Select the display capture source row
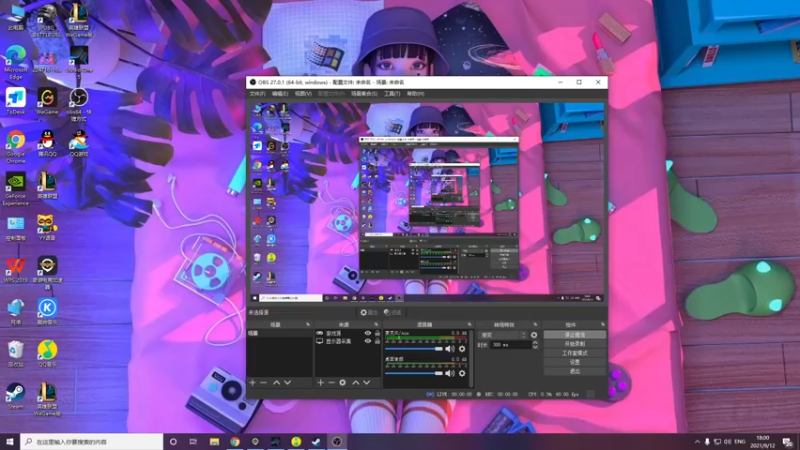This screenshot has height=450, width=800. coord(348,341)
